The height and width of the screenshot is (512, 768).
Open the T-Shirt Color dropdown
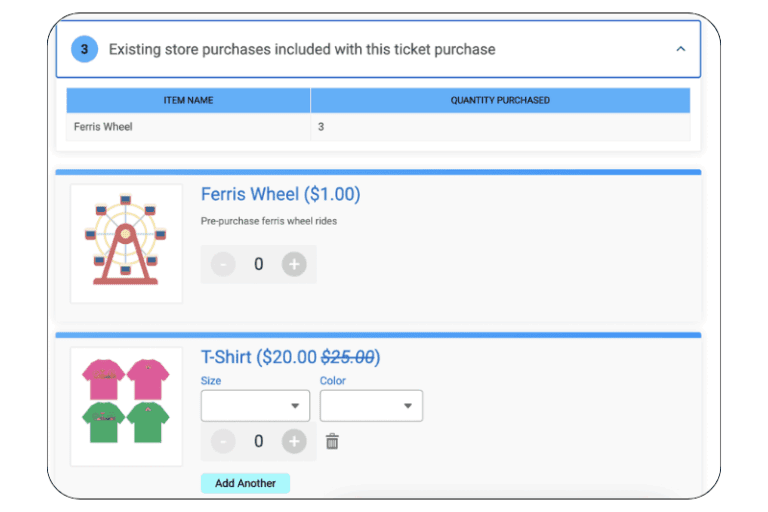pos(371,406)
